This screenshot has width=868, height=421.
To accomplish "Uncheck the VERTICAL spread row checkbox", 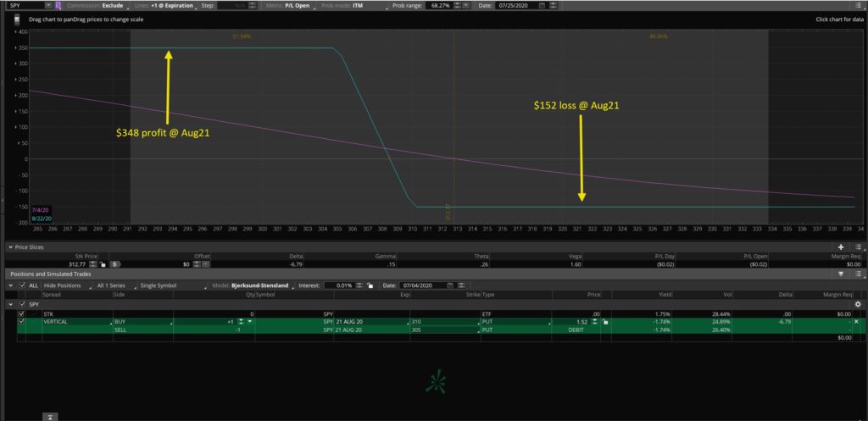I will [22, 322].
